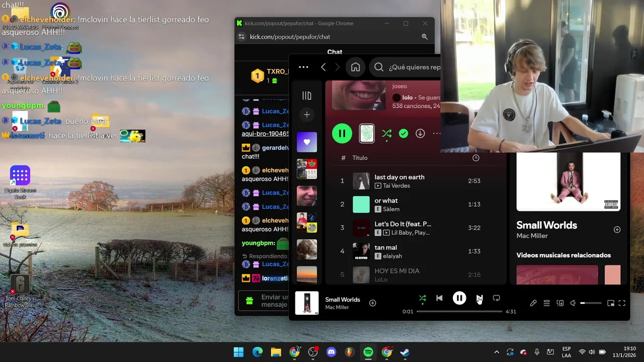Mute Spotify volume speaker icon
The height and width of the screenshot is (362, 644).
[x=573, y=303]
